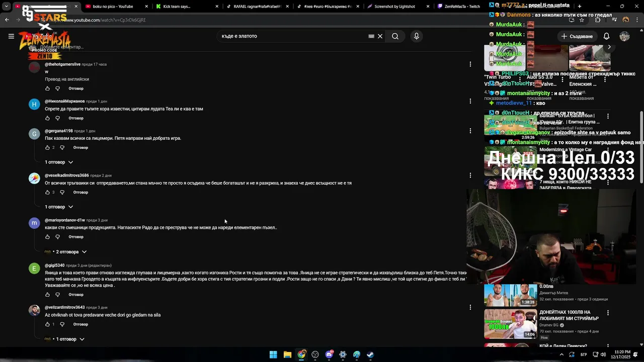This screenshot has width=644, height=362.
Task: Switch to RAFAEL ragnar TikTok tab
Action: click(x=258, y=7)
